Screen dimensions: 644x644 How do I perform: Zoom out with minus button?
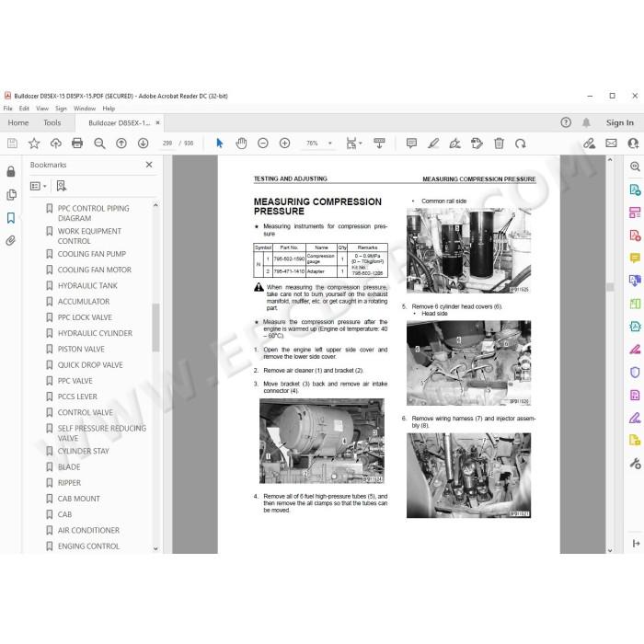(x=263, y=143)
